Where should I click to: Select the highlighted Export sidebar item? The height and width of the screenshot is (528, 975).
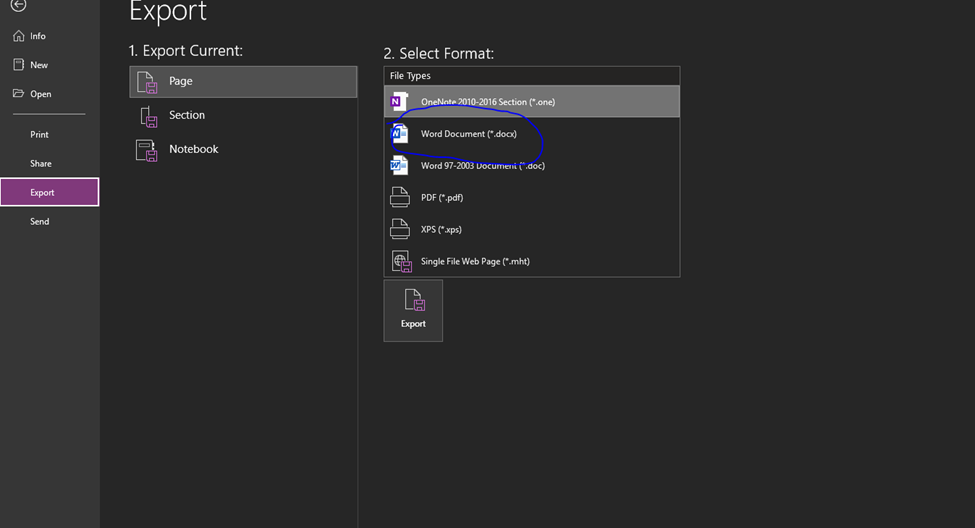[49, 192]
